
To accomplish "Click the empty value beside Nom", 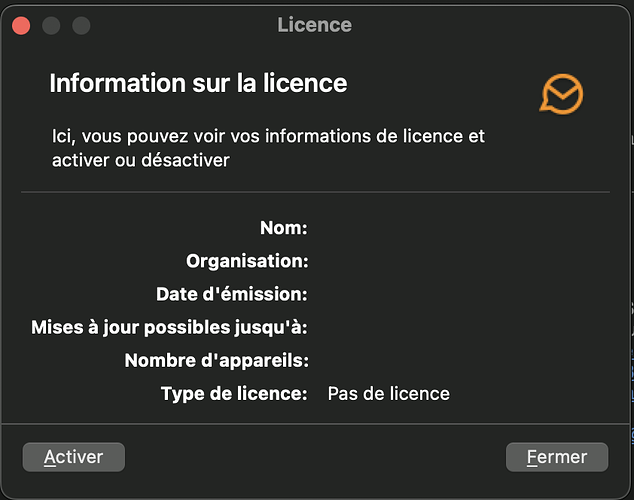I will tap(388, 228).
